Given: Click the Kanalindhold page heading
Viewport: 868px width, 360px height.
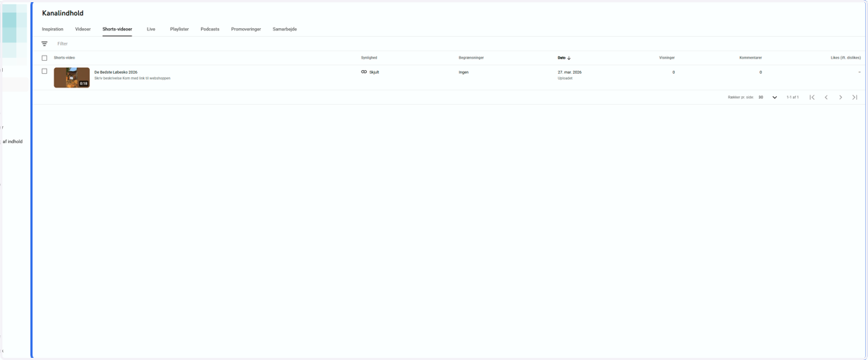Looking at the screenshot, I should click(63, 13).
